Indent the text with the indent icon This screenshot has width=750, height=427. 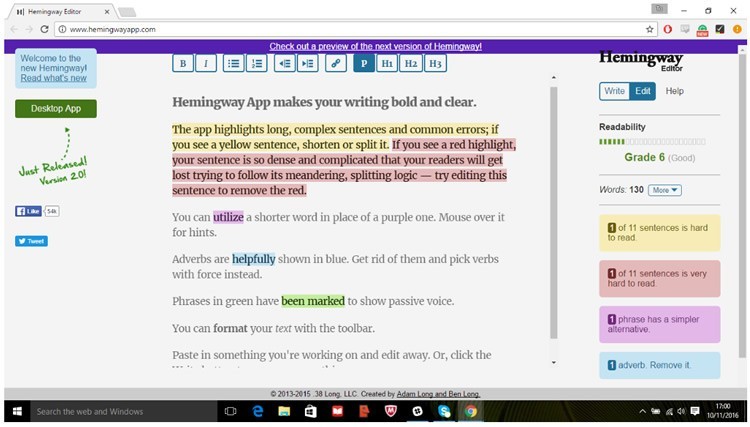[308, 63]
